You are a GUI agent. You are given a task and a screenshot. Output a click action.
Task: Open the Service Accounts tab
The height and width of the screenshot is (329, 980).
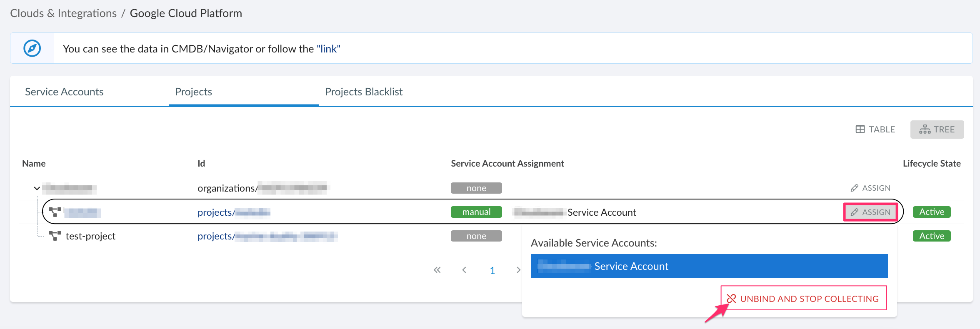pyautogui.click(x=64, y=92)
